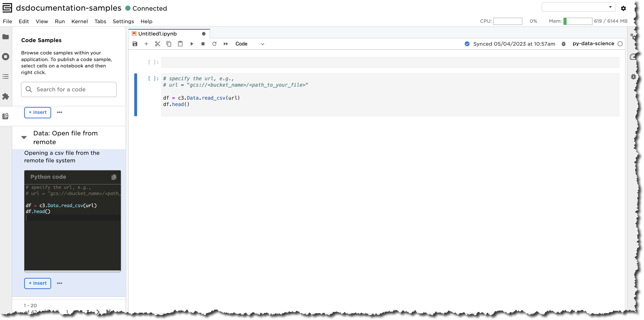Click the unsaved-changes dot on Untitled1.ipynb tab
This screenshot has width=644, height=320.
pos(204,34)
